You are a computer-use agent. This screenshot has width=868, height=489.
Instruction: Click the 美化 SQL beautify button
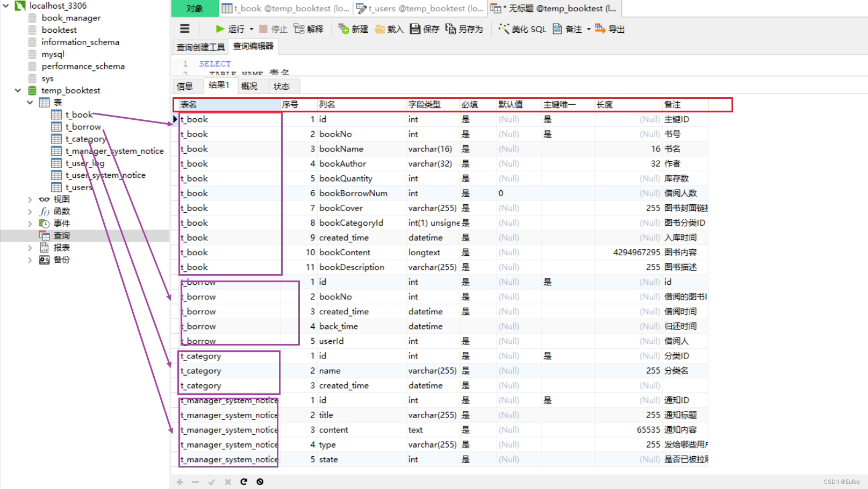click(x=522, y=29)
